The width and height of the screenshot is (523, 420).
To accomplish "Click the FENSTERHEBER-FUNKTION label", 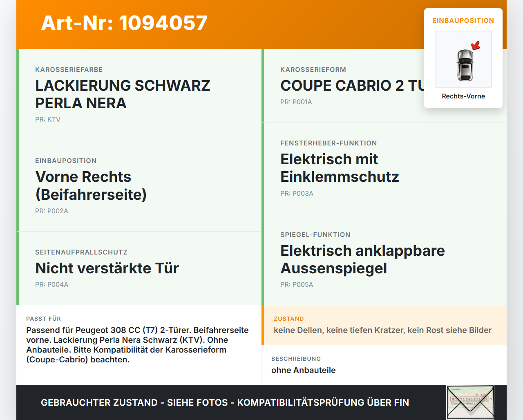I will (x=329, y=143).
